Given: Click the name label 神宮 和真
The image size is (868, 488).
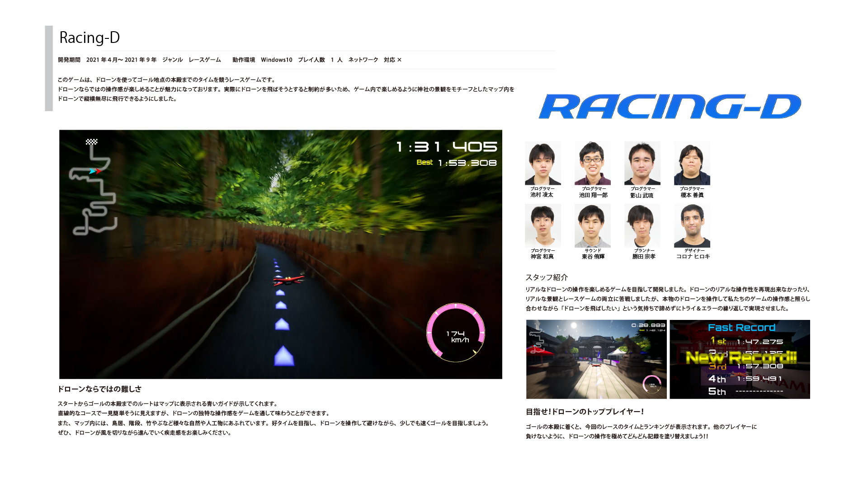Looking at the screenshot, I should point(542,257).
